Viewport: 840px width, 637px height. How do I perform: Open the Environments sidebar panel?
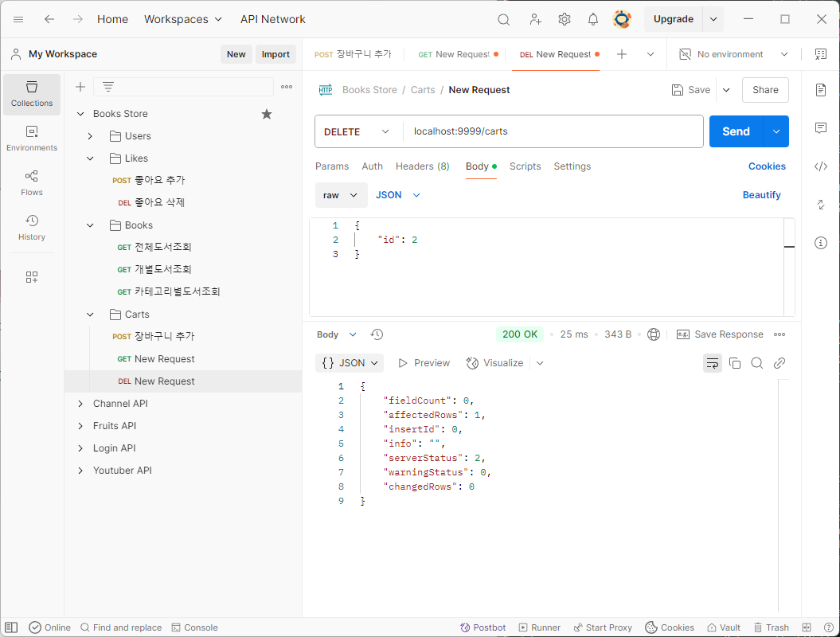click(32, 139)
